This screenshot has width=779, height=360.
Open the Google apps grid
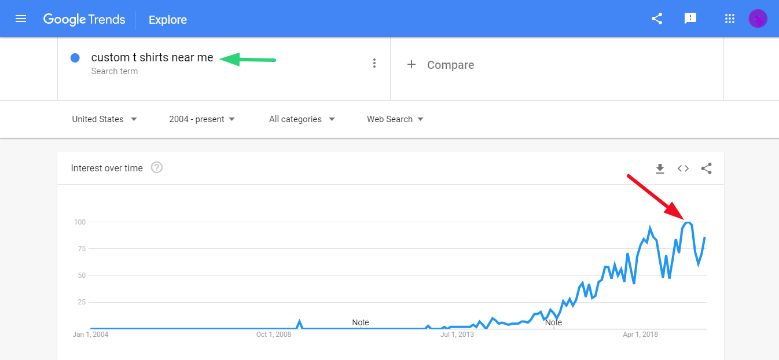tap(729, 19)
